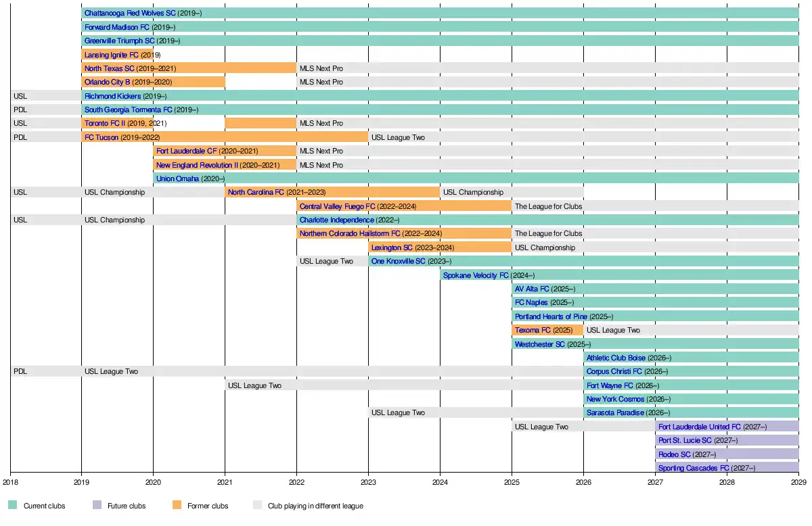Click the Former clubs orange legend swatch

point(176,505)
